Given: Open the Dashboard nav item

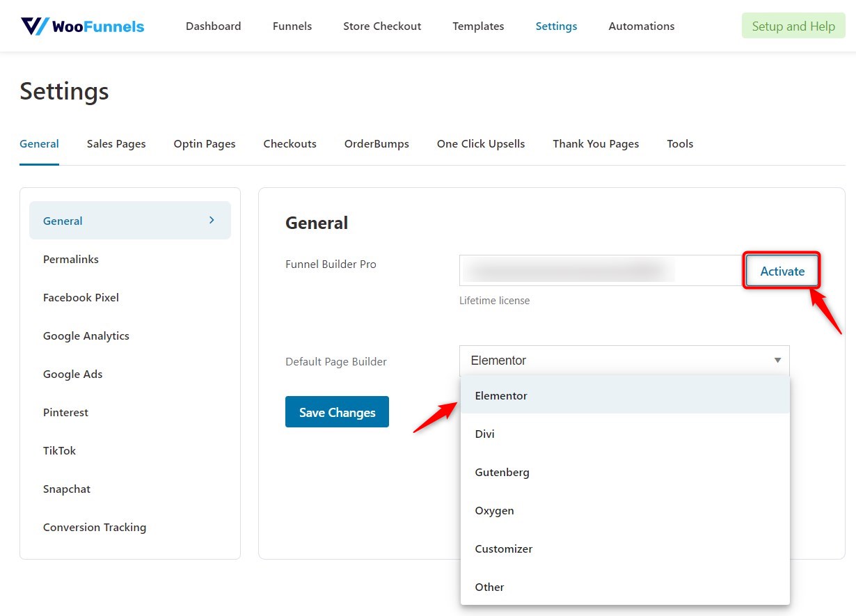Looking at the screenshot, I should tap(213, 26).
